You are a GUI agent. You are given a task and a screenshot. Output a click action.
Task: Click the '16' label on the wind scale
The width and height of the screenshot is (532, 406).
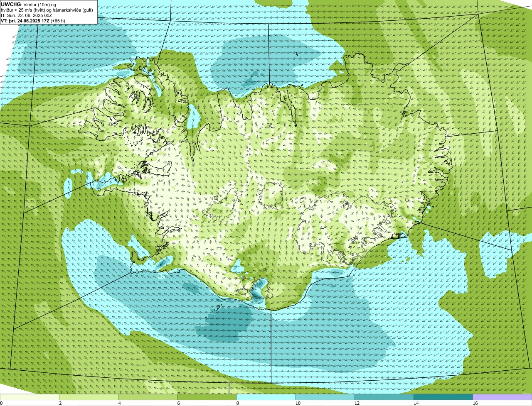click(475, 403)
